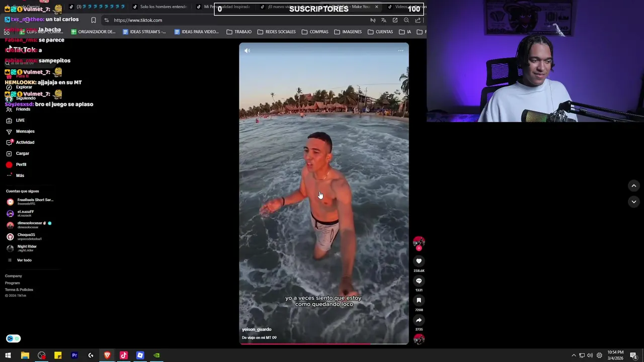The height and width of the screenshot is (362, 644).
Task: Open Windows notification center
Action: coord(633,355)
